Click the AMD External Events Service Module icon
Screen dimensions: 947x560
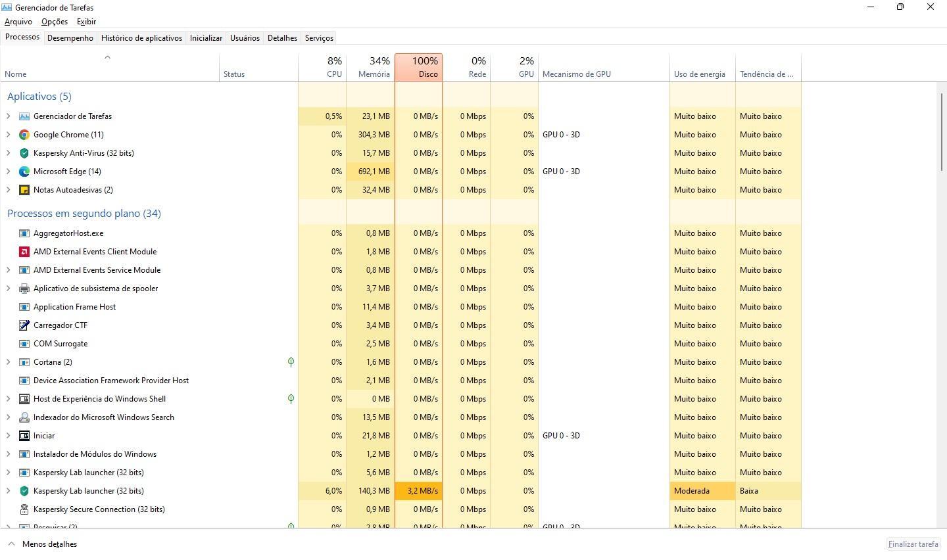(24, 270)
